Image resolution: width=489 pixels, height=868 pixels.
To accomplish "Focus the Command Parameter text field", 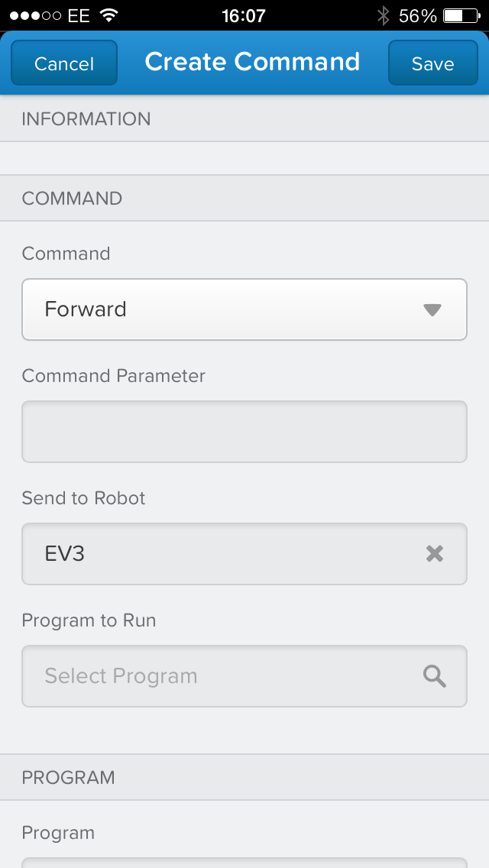I will 244,432.
